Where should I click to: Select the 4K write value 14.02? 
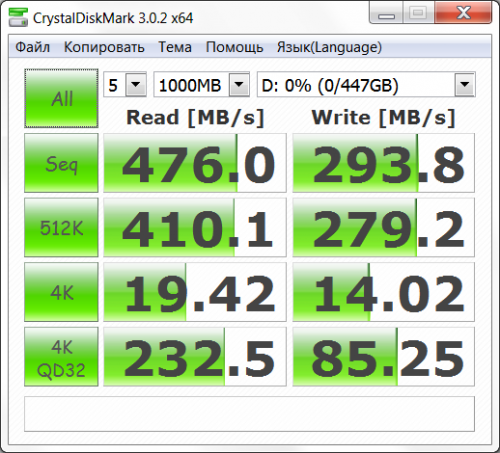pyautogui.click(x=384, y=292)
